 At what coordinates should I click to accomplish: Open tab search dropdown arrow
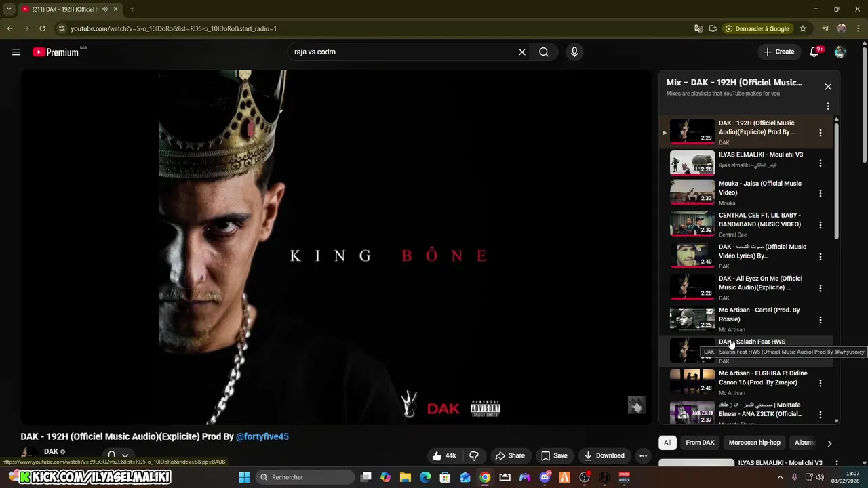tap(9, 9)
